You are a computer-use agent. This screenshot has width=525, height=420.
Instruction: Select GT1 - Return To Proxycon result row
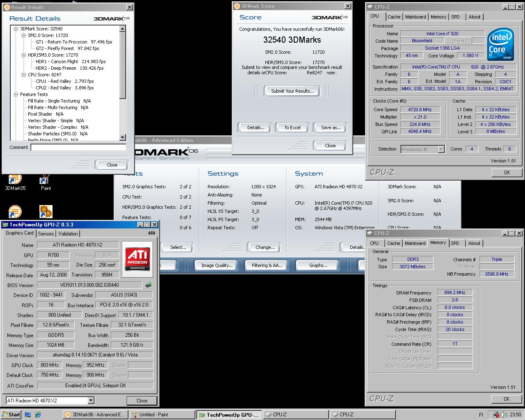click(74, 42)
